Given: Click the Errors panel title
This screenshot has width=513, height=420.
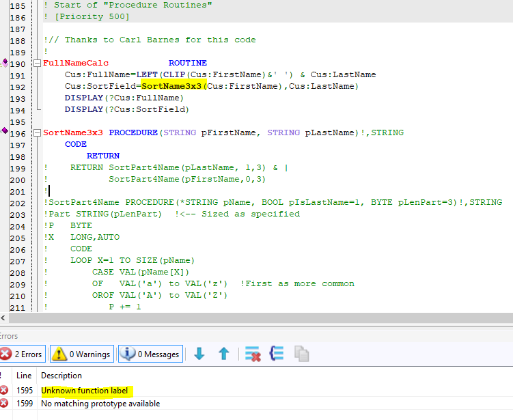Looking at the screenshot, I should coord(9,336).
